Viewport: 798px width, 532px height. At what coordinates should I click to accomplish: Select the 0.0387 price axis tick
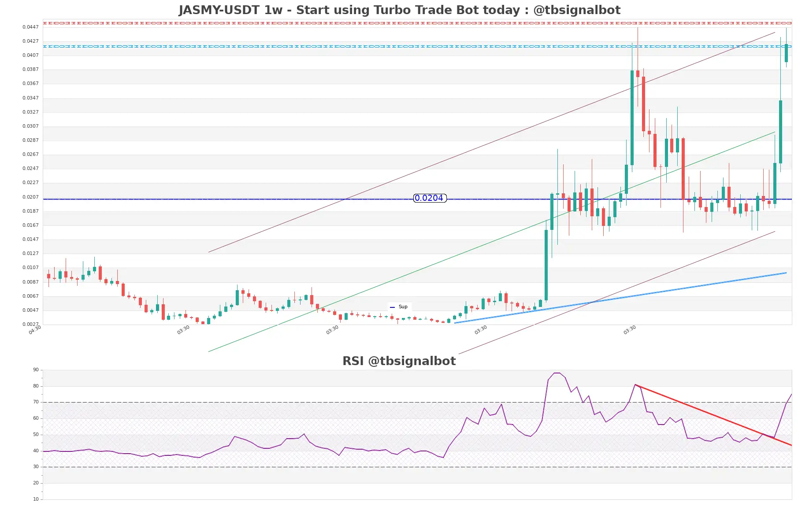(30, 69)
